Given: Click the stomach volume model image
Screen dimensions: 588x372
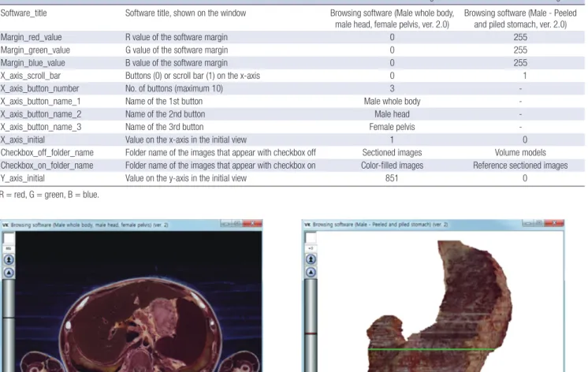Looking at the screenshot, I should coord(440,306).
